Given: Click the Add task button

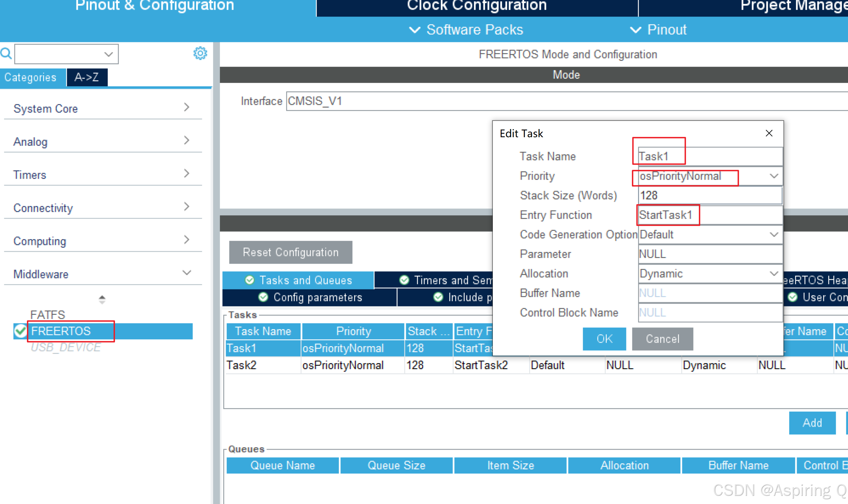Looking at the screenshot, I should click(x=812, y=423).
